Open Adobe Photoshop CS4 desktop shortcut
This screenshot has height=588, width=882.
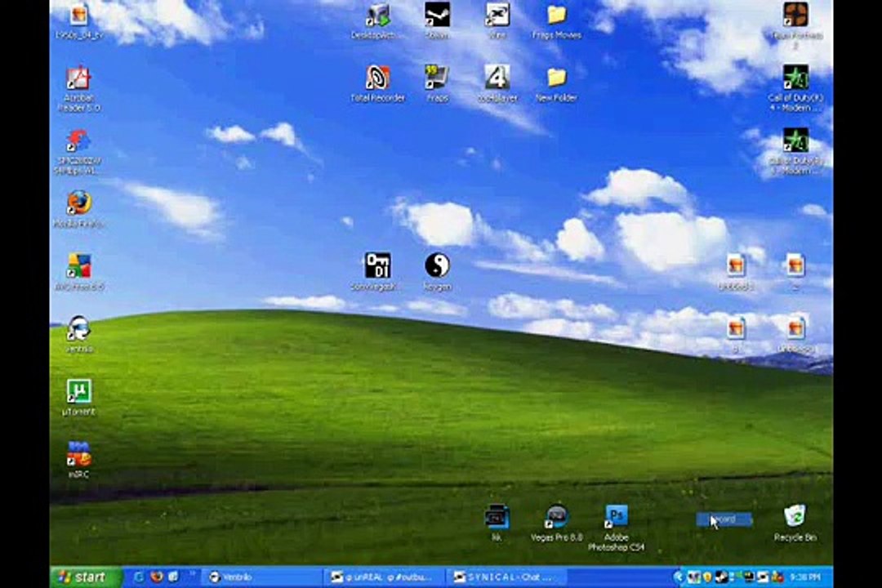pos(616,528)
